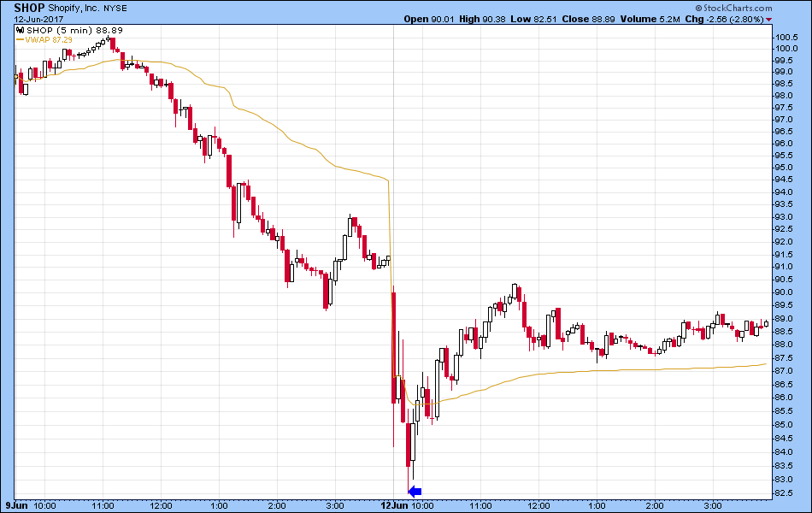Viewport: 812px width, 513px height.
Task: Click the Close 88.89 value in the header
Action: [588, 19]
